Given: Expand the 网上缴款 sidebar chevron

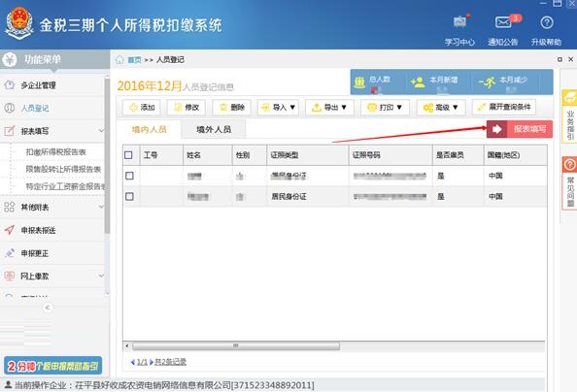Looking at the screenshot, I should tap(101, 276).
